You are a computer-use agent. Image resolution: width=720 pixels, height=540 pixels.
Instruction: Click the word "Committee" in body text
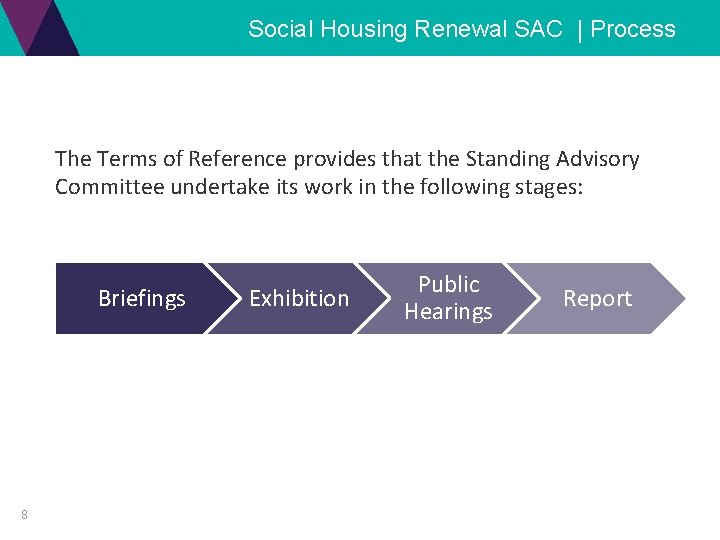109,187
